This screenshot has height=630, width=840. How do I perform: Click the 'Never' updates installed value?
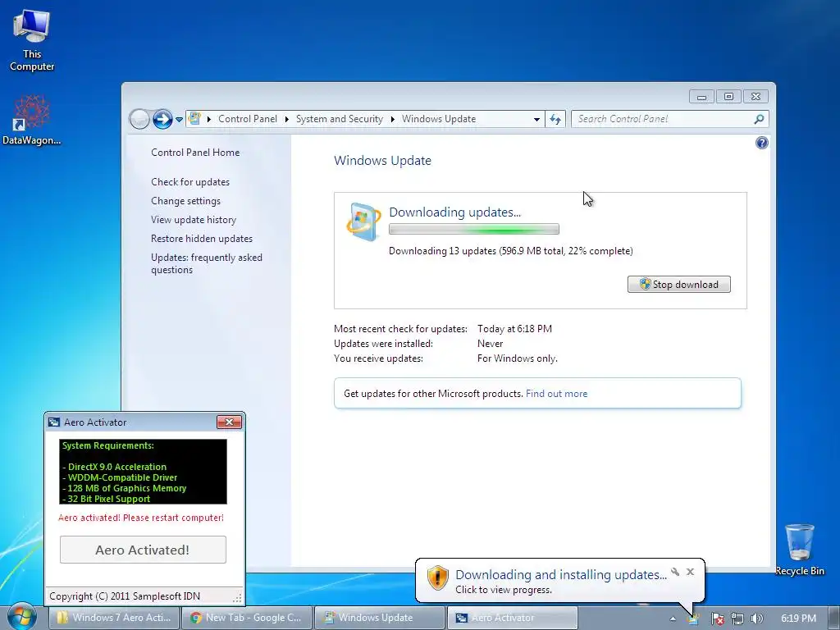point(490,344)
